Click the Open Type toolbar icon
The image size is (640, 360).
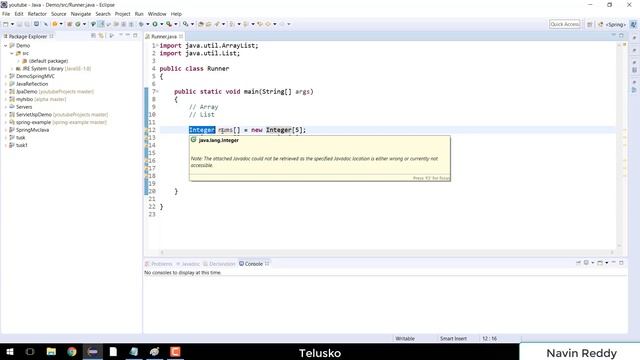pos(201,24)
